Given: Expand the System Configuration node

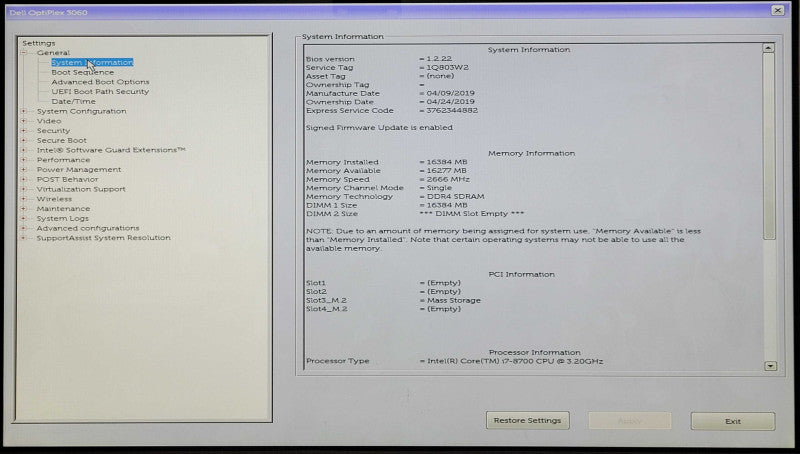Looking at the screenshot, I should [x=23, y=111].
